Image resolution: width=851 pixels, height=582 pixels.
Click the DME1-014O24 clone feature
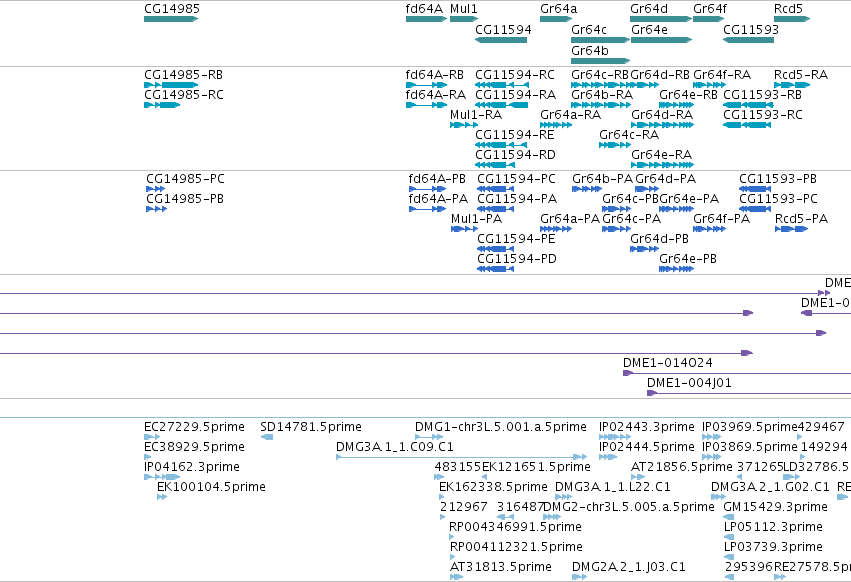click(x=737, y=373)
